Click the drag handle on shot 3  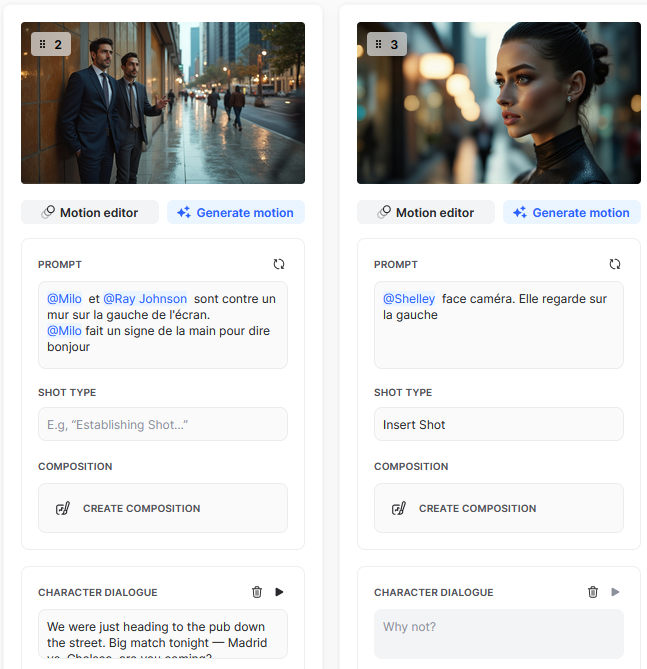click(379, 44)
